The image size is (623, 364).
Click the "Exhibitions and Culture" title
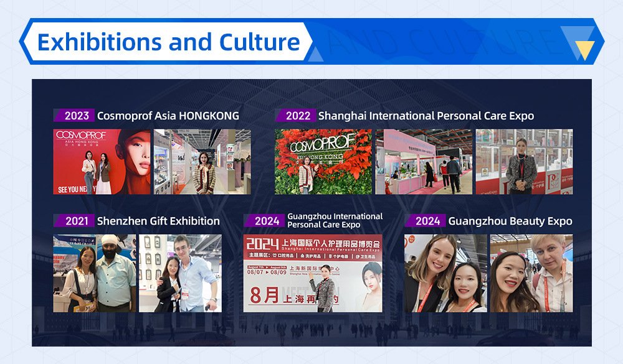(x=168, y=42)
